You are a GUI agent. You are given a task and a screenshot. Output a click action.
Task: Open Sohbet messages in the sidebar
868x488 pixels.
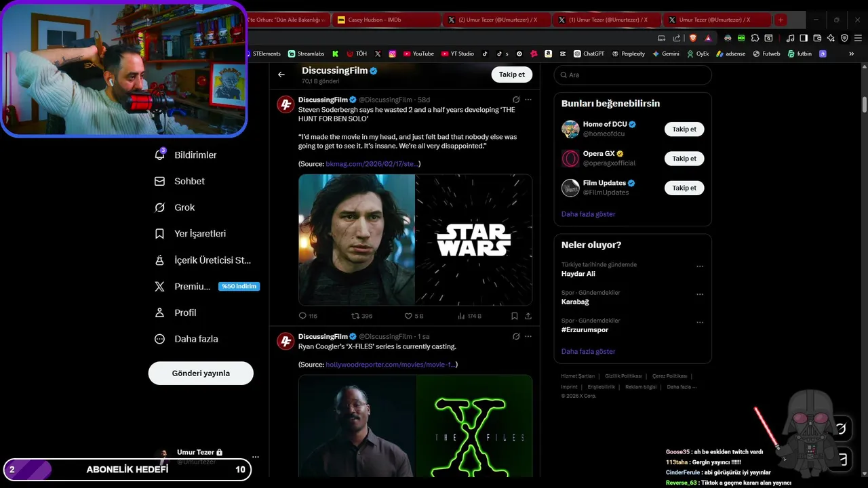point(180,181)
